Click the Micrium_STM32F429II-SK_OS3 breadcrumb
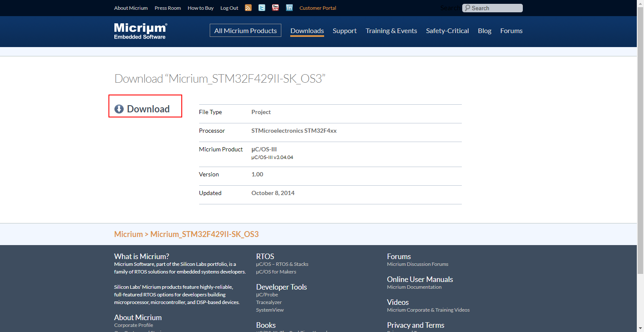Image resolution: width=644 pixels, height=332 pixels. point(204,234)
